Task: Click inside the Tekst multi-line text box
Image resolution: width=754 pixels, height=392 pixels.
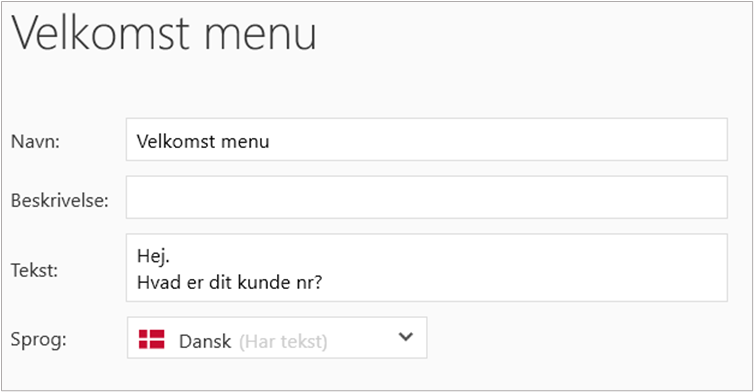Action: 427,268
